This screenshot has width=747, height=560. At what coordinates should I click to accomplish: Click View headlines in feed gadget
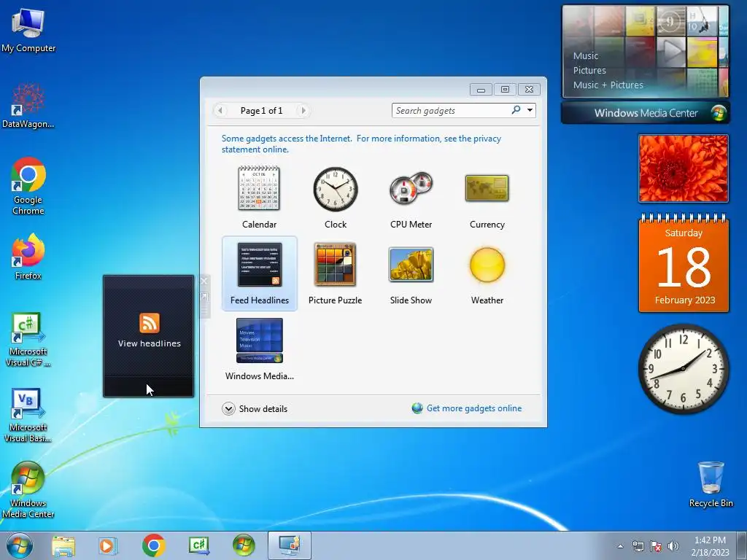[x=150, y=343]
